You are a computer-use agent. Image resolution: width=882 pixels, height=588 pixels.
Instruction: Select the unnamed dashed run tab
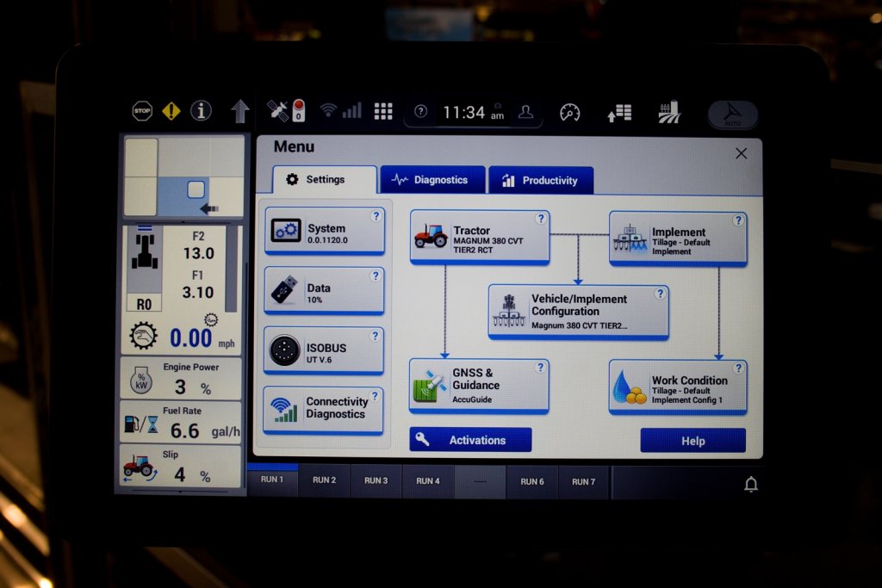pyautogui.click(x=480, y=482)
